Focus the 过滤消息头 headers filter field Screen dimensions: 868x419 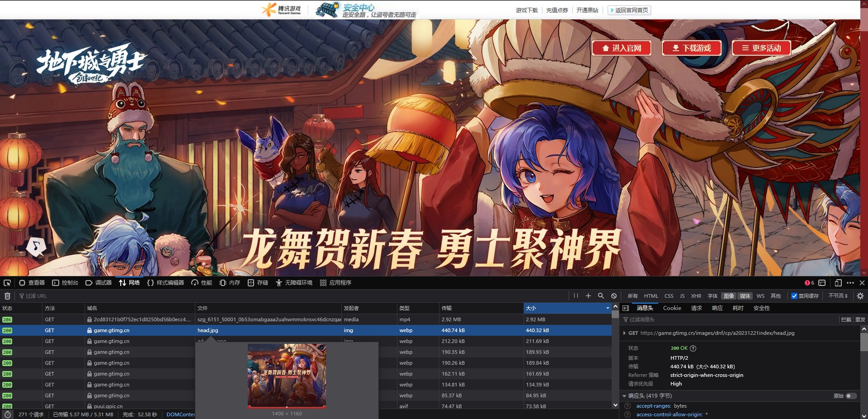tap(730, 319)
